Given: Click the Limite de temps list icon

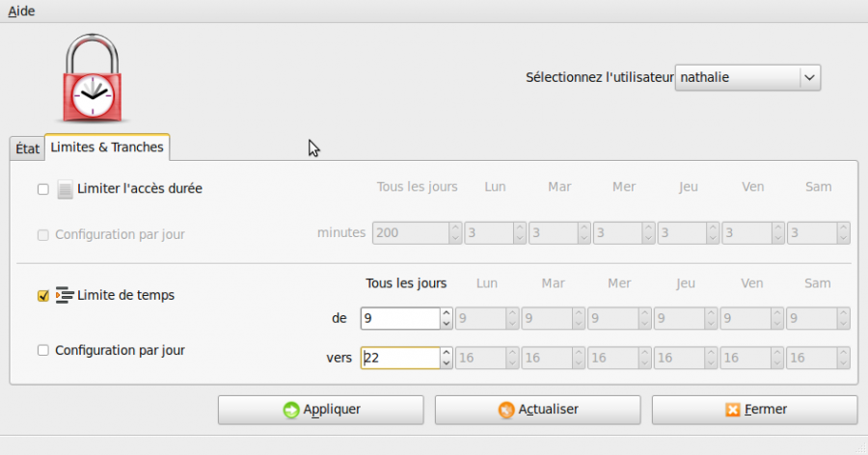Looking at the screenshot, I should click(65, 295).
